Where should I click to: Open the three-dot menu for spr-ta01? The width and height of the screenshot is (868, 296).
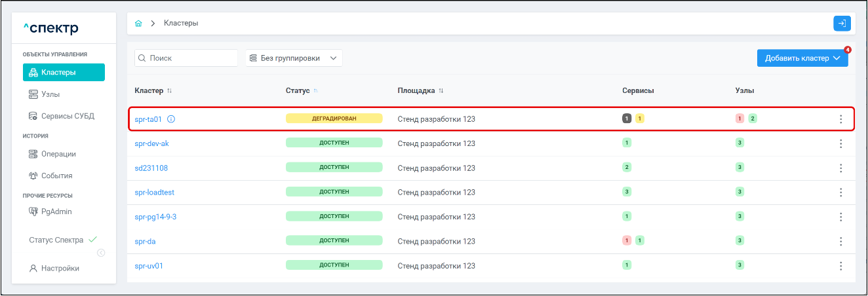coord(840,119)
